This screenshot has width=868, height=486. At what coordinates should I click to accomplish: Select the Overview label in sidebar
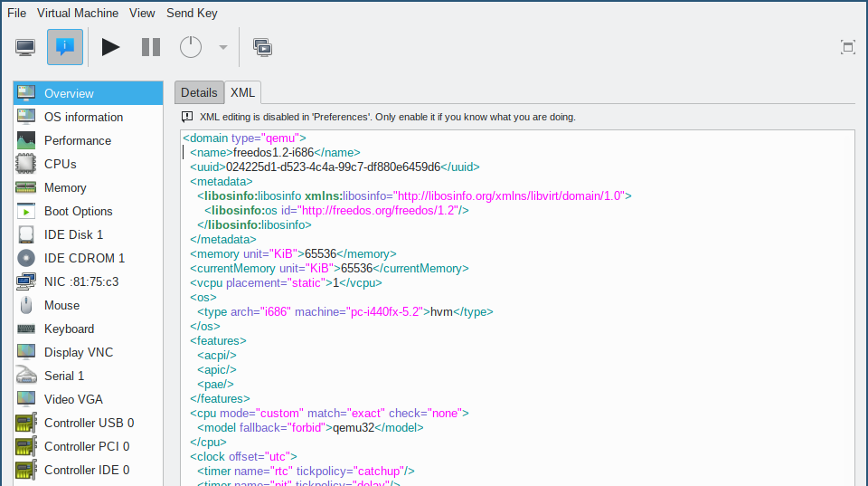click(x=69, y=93)
